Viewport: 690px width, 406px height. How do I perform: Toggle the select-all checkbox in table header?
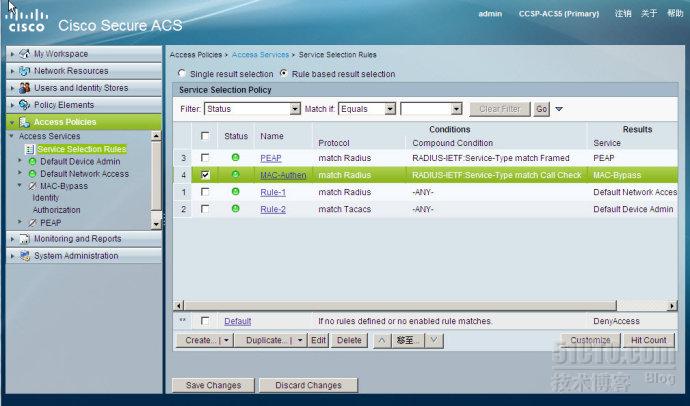(205, 136)
